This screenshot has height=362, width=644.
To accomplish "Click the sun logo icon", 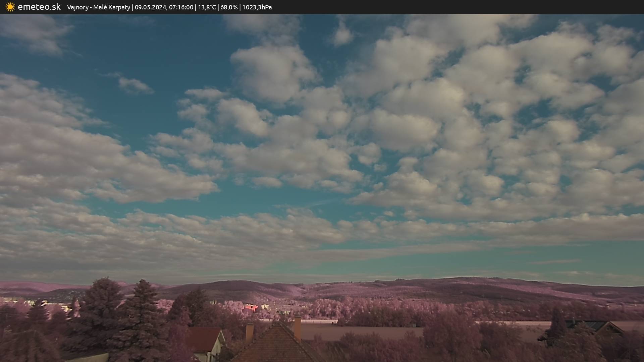I will coord(10,7).
